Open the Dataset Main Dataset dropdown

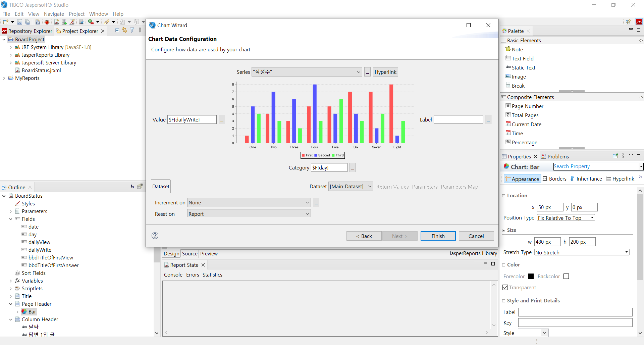point(369,186)
